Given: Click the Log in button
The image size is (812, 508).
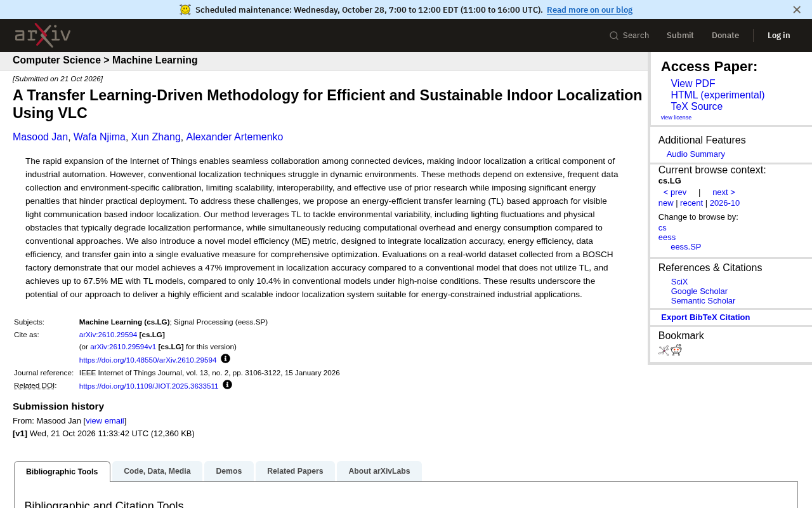Looking at the screenshot, I should [x=779, y=36].
